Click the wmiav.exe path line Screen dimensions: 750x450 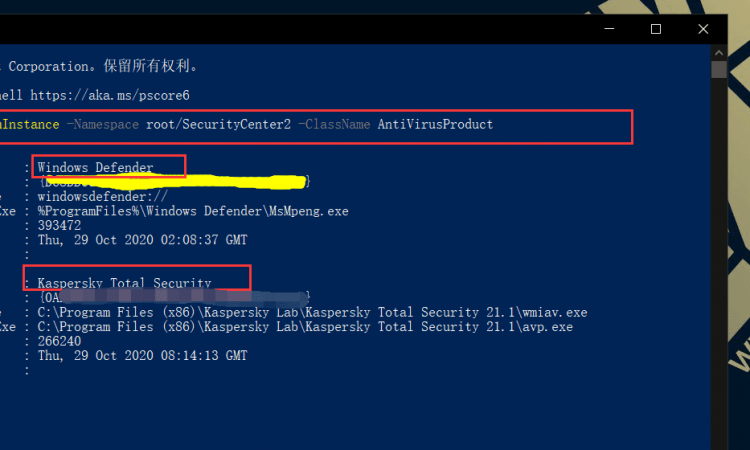312,313
